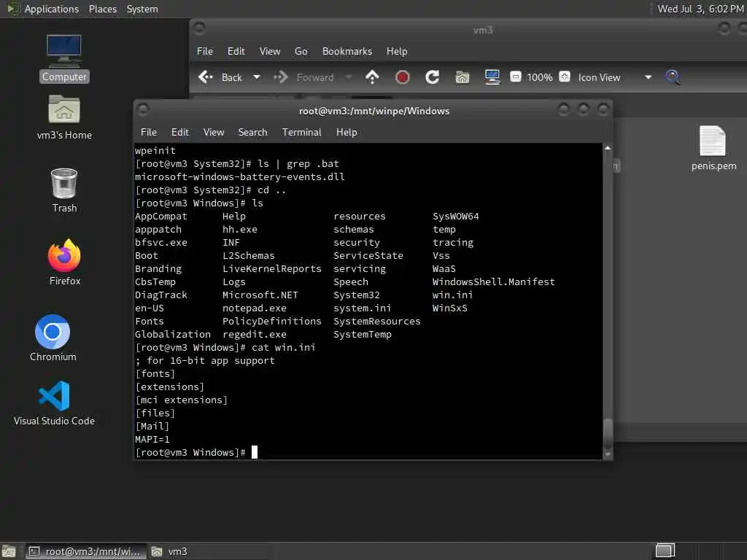Click "PolicyDefinitions" in terminal listing
The image size is (747, 560).
point(272,322)
